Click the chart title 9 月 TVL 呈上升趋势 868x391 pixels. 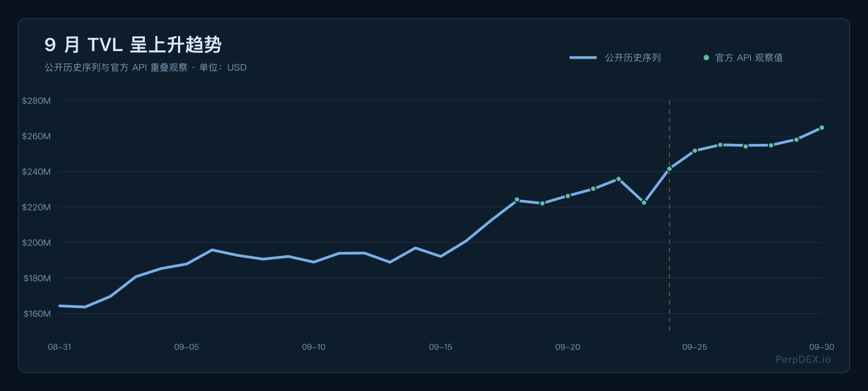pos(133,45)
